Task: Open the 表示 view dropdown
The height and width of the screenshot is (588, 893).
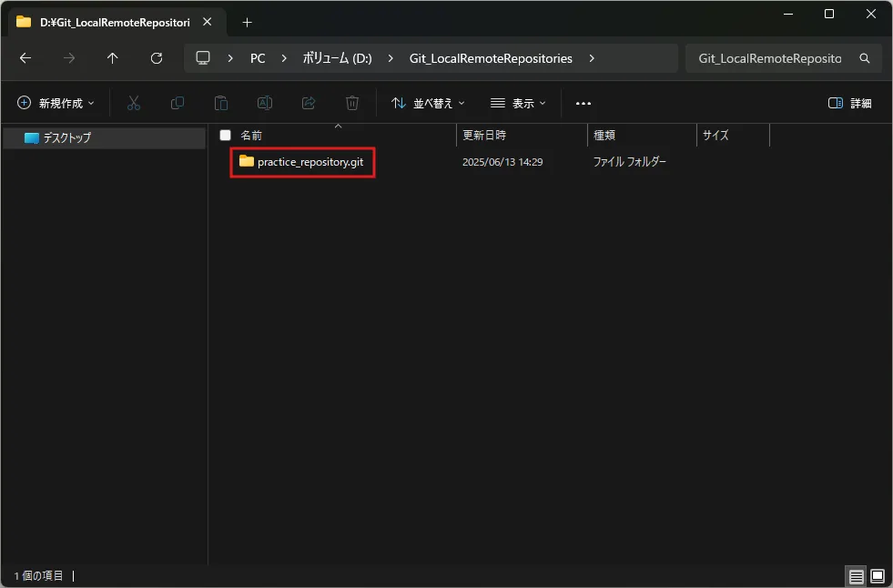Action: (x=518, y=103)
